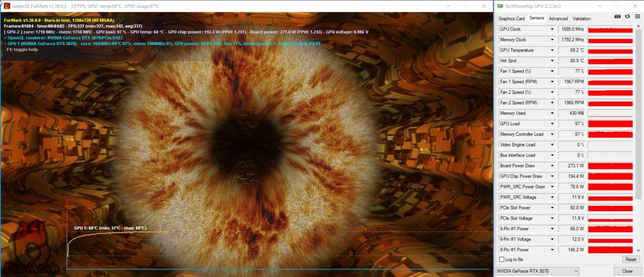Click the 8-Pin #1 Power value 146.2 W
Image resolution: width=644 pixels, height=277 pixels.
pos(571,249)
